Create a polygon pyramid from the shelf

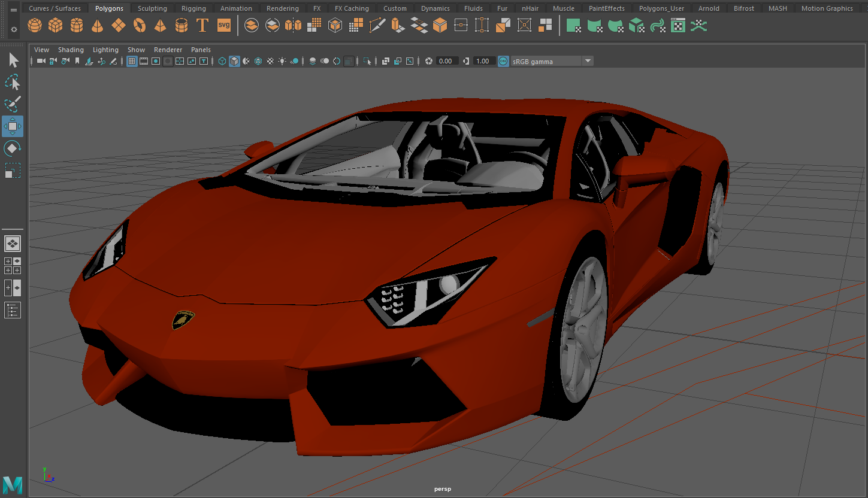tap(160, 26)
